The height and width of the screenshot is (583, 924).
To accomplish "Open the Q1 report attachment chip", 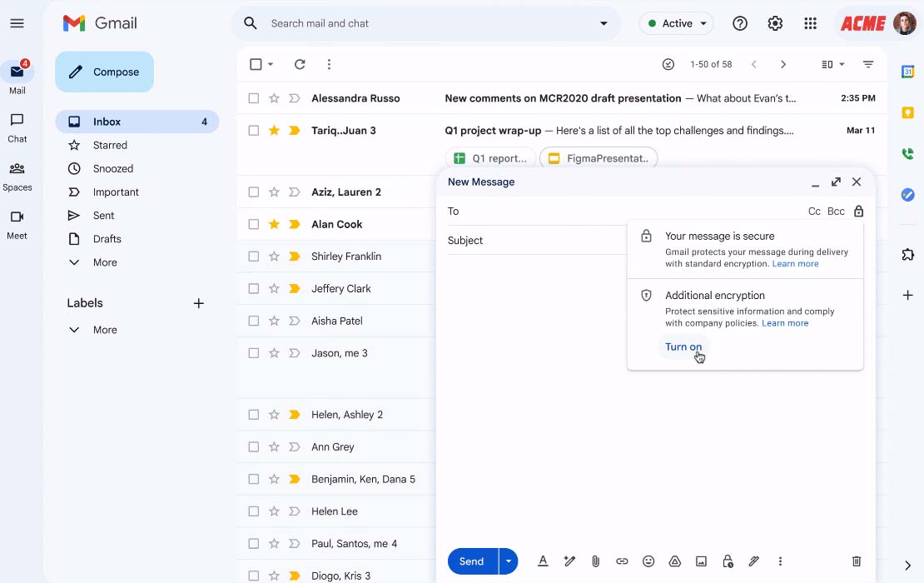I will pos(490,158).
